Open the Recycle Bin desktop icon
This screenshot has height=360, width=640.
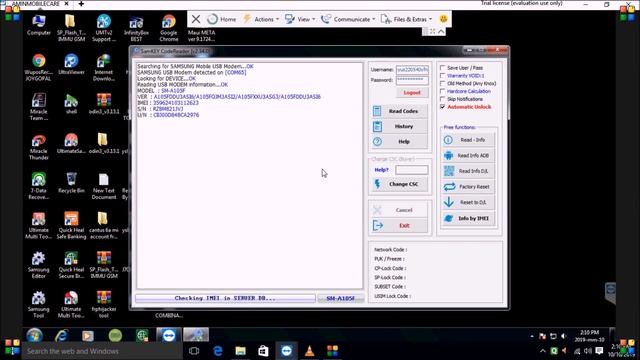click(x=71, y=182)
